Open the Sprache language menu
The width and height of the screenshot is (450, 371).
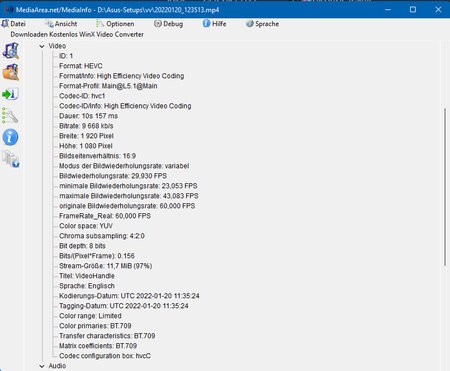[x=262, y=24]
